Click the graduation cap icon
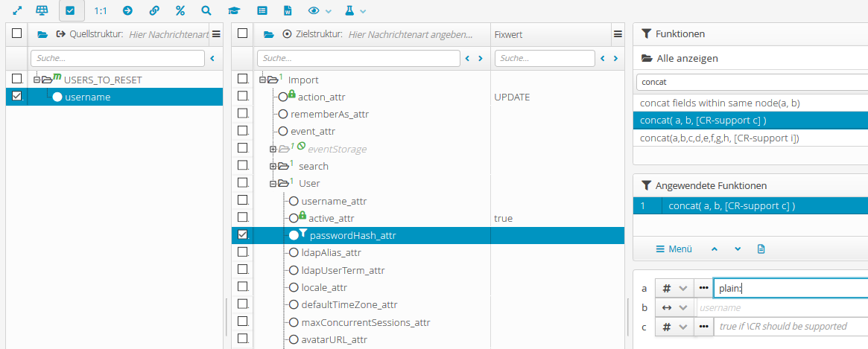Screen dimensions: 868x349 click(x=234, y=11)
